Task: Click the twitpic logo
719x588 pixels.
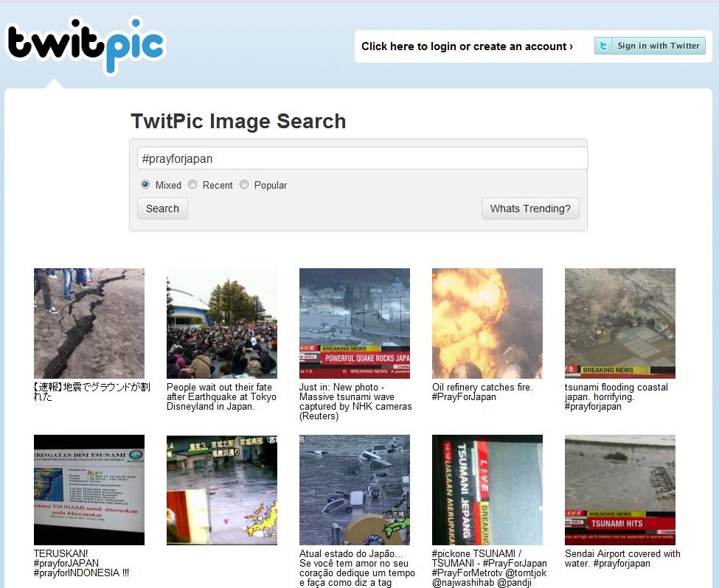Action: pos(86,46)
